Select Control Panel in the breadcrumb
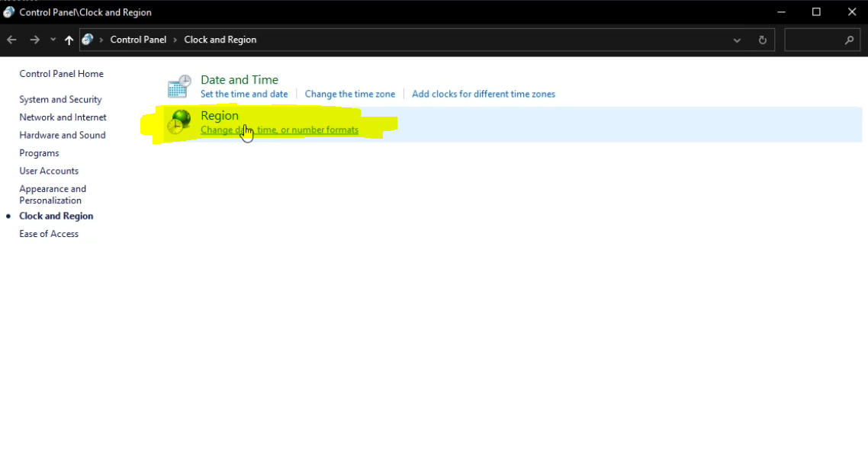The height and width of the screenshot is (455, 868). click(x=138, y=40)
